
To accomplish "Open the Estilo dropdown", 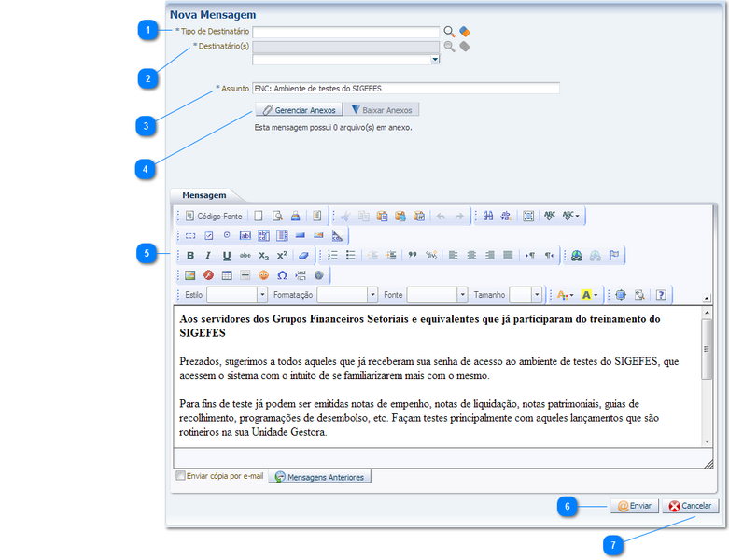I will 262,295.
